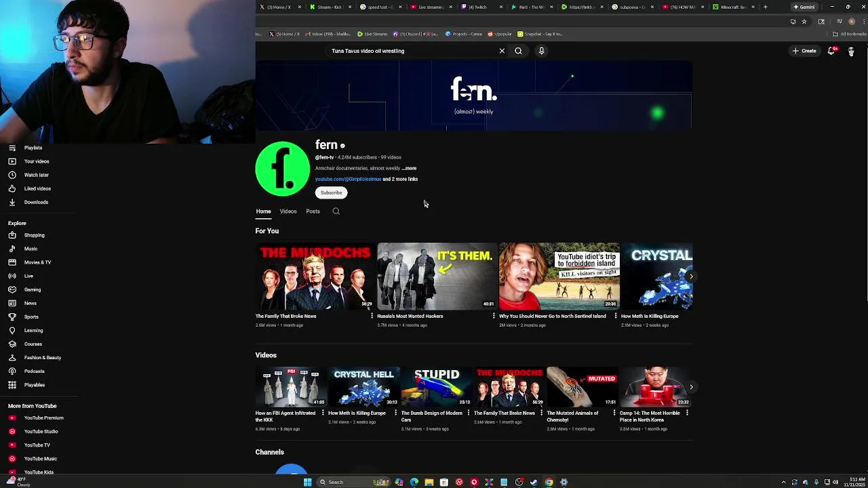The width and height of the screenshot is (868, 488).
Task: Click the magnifier search button
Action: click(x=518, y=51)
